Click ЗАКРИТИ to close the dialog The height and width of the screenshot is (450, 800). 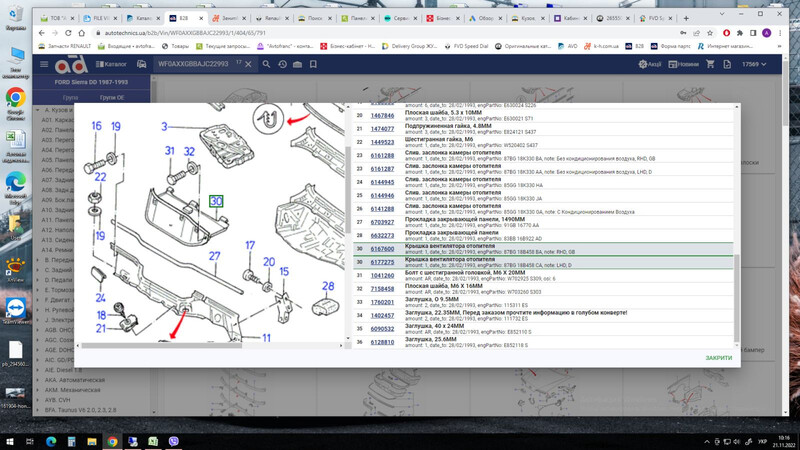718,358
